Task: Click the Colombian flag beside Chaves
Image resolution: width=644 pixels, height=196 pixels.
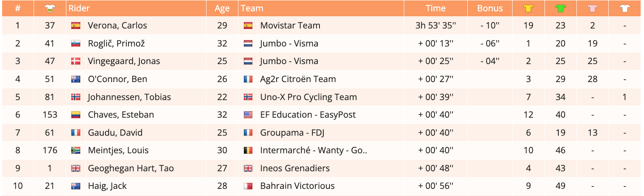Action: 76,115
